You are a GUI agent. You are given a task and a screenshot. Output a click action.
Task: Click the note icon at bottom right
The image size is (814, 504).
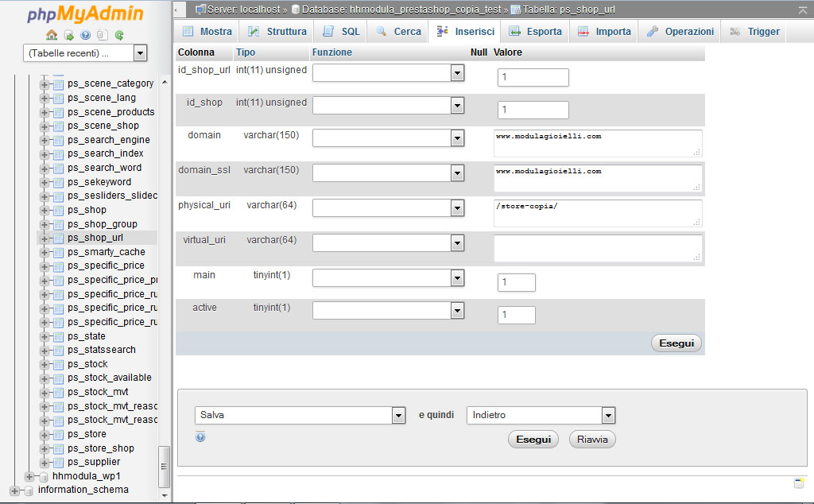click(x=799, y=483)
